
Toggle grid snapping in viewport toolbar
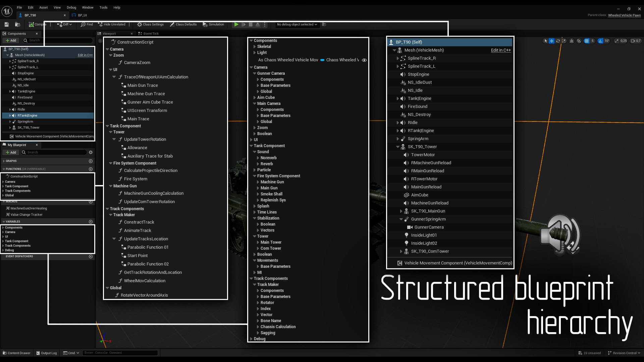[x=586, y=41]
